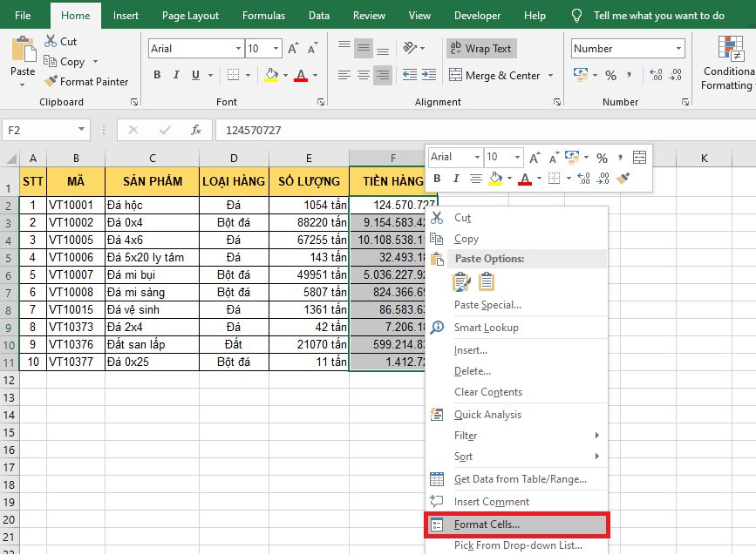
Task: Open the Number format dropdown
Action: point(678,49)
